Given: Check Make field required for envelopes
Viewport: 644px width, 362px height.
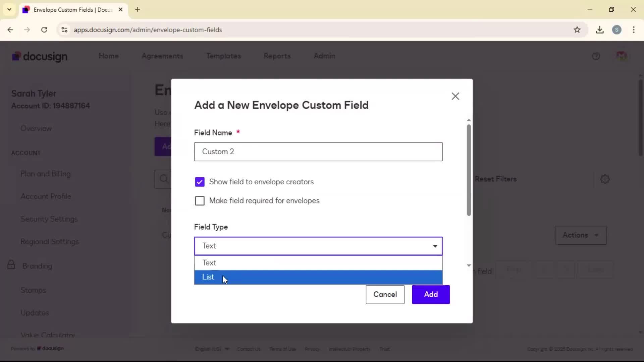Looking at the screenshot, I should [x=200, y=201].
